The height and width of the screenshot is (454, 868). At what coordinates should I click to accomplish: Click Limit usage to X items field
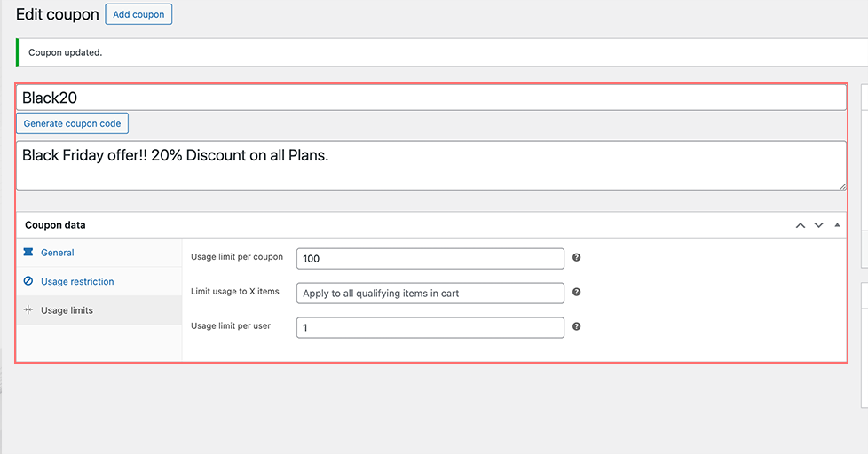pyautogui.click(x=430, y=294)
